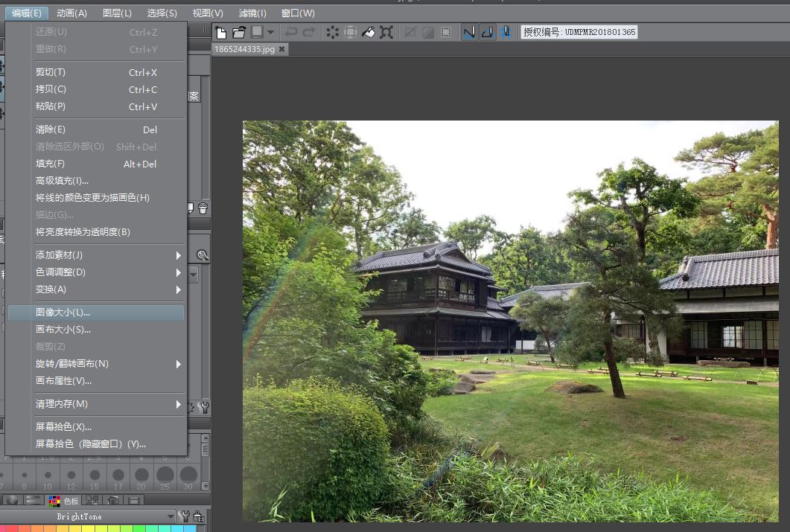Viewport: 790px width, 532px height.
Task: Click brush size panel scroll-up arrow
Action: 205,438
